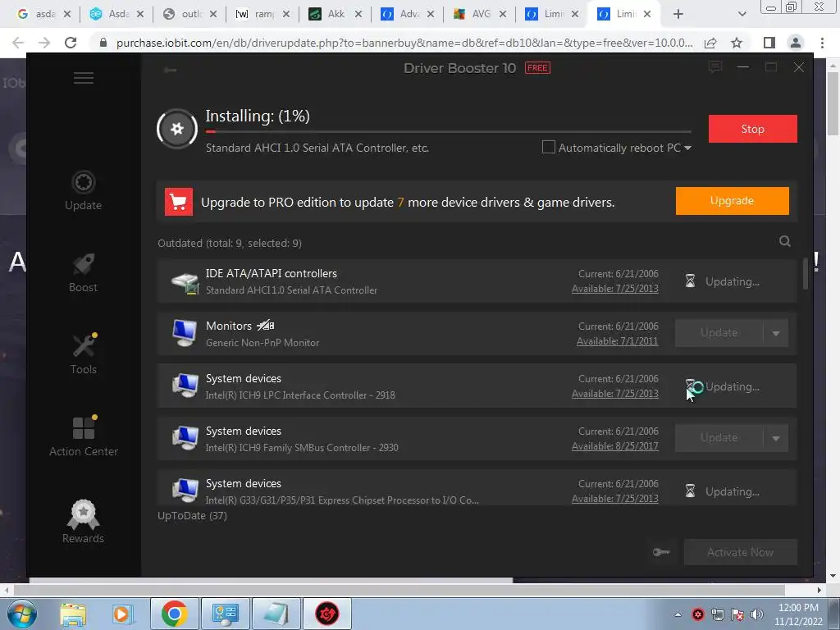Screen dimensions: 840x630
Task: Open Windows Start menu
Action: (x=21, y=614)
